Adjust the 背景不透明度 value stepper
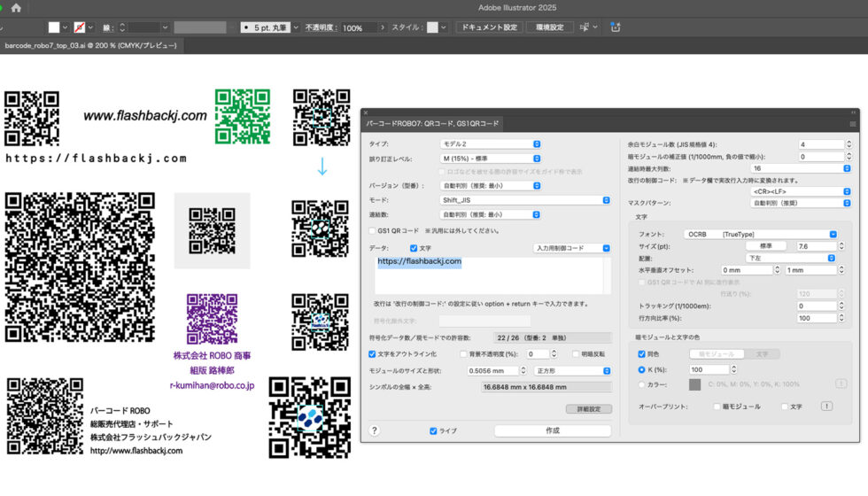The height and width of the screenshot is (496, 868). click(554, 353)
